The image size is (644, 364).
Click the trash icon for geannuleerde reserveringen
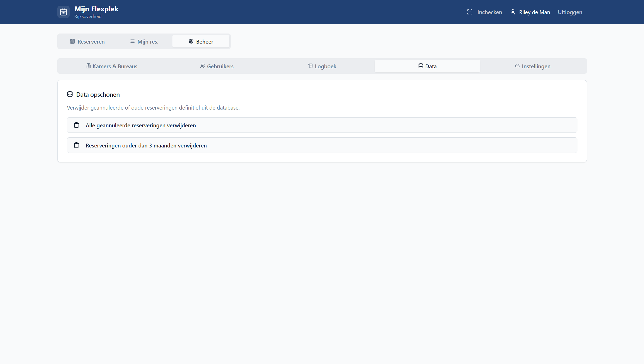76,125
